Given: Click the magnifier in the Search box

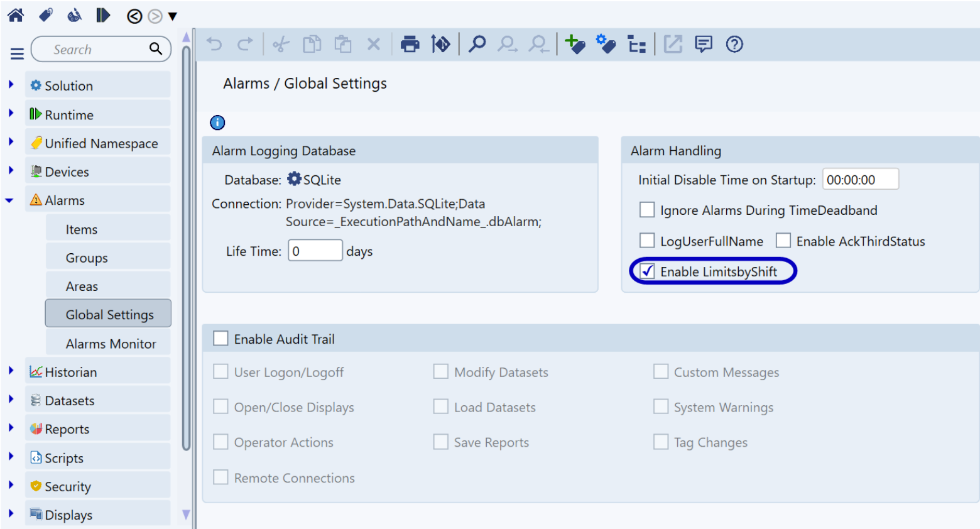Looking at the screenshot, I should click(x=155, y=48).
